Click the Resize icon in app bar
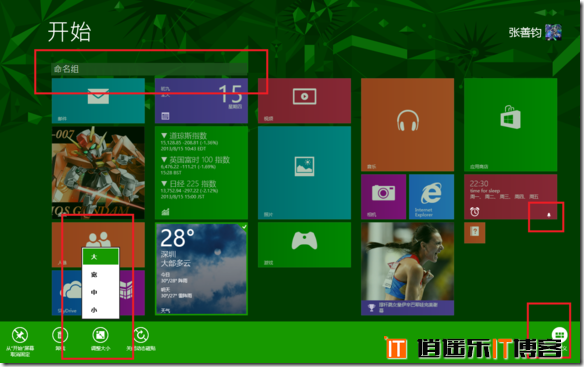 pyautogui.click(x=101, y=335)
